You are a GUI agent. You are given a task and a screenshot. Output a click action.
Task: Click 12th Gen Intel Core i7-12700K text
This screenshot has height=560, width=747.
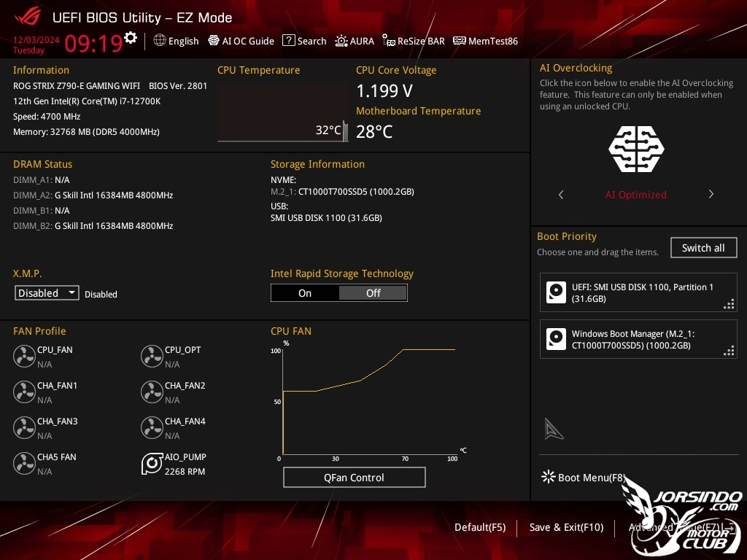(87, 101)
